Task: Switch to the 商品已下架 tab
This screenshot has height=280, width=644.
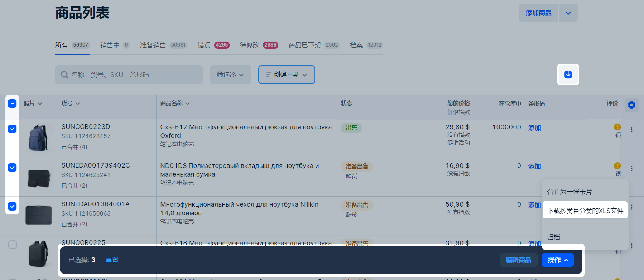Action: click(x=314, y=45)
